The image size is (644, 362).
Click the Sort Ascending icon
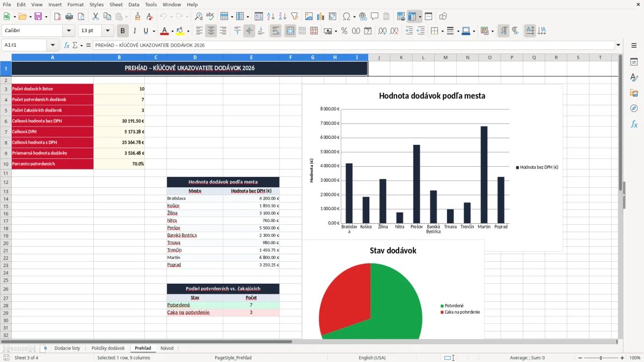[270, 17]
